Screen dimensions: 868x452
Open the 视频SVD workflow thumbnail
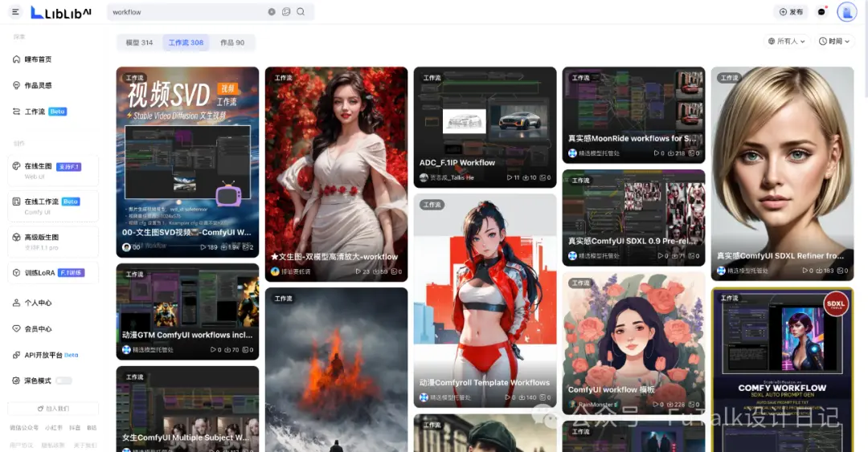187,162
